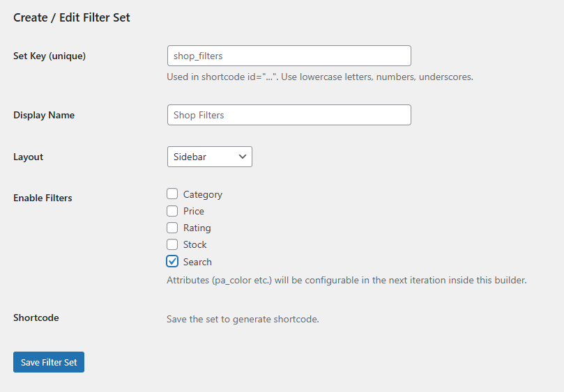Click the shortcode id helper text under Set Key
This screenshot has width=564, height=392.
click(320, 77)
